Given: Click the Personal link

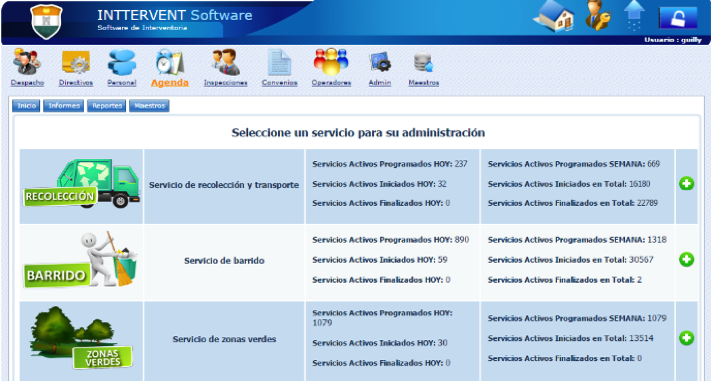Looking at the screenshot, I should [x=122, y=83].
